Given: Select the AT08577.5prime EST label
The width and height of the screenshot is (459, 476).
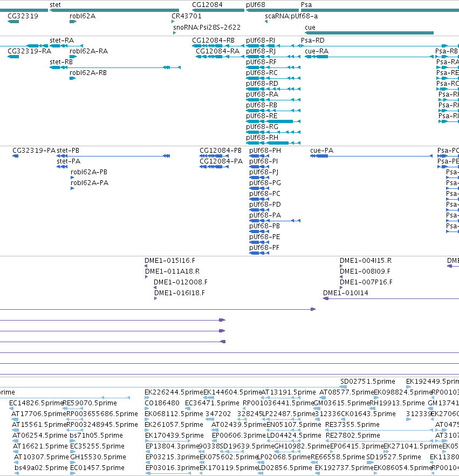Looking at the screenshot, I should (346, 392).
